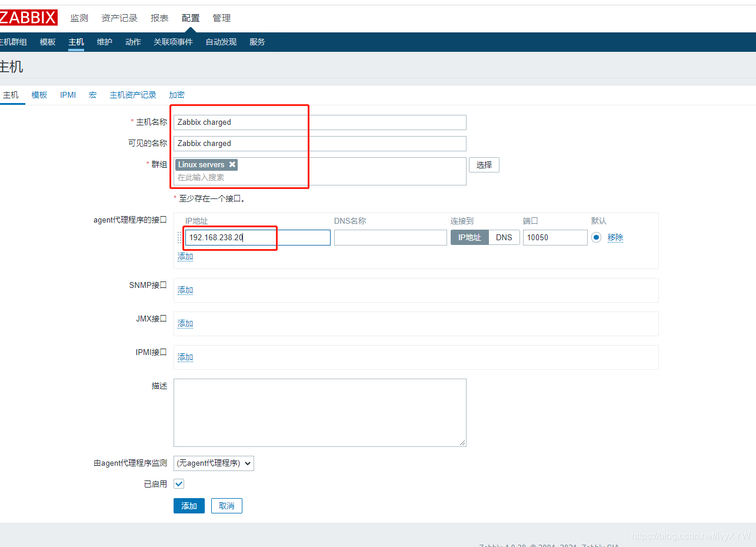Go to 动作 submenu
Image resolution: width=756 pixels, height=547 pixels.
[x=133, y=42]
